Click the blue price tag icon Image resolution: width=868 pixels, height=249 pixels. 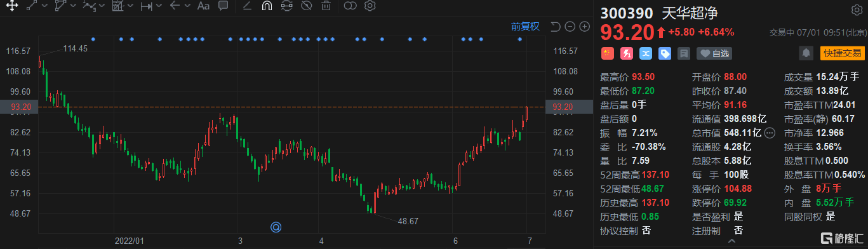point(665,53)
